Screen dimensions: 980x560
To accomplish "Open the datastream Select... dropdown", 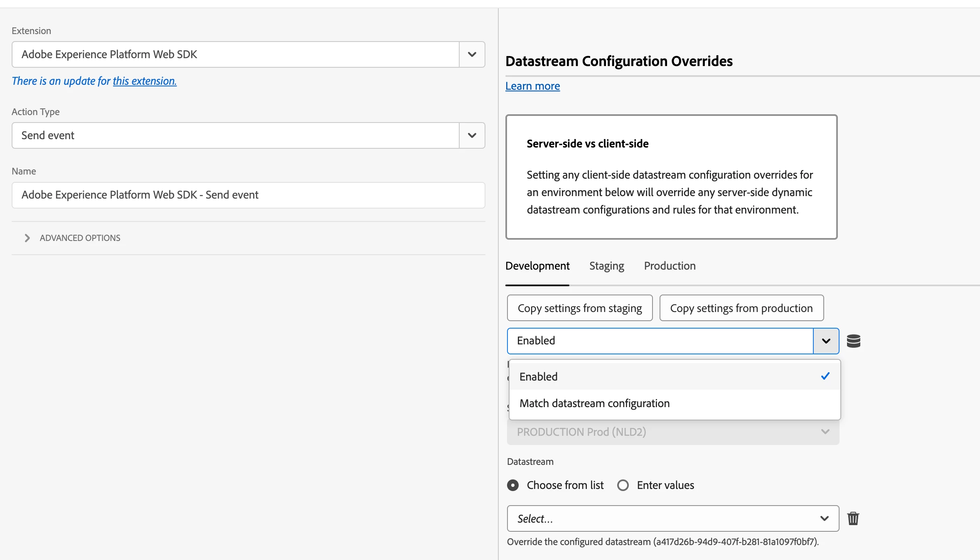I will [672, 518].
